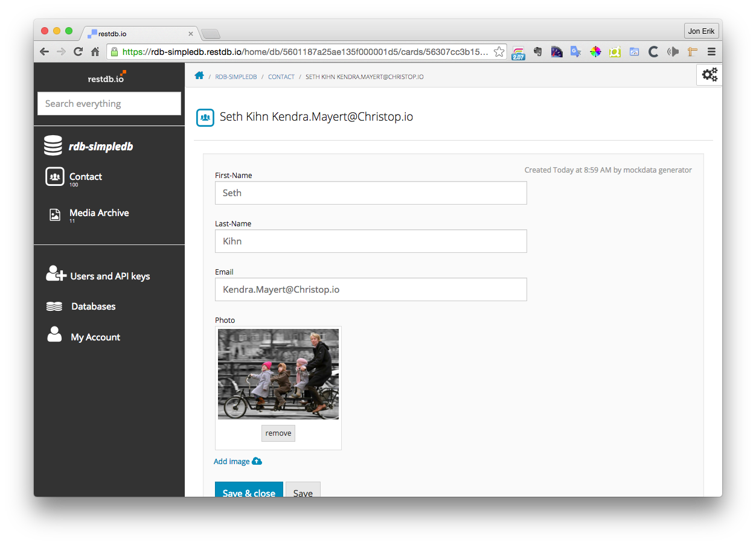Open the Google Translate extension

pyautogui.click(x=575, y=52)
